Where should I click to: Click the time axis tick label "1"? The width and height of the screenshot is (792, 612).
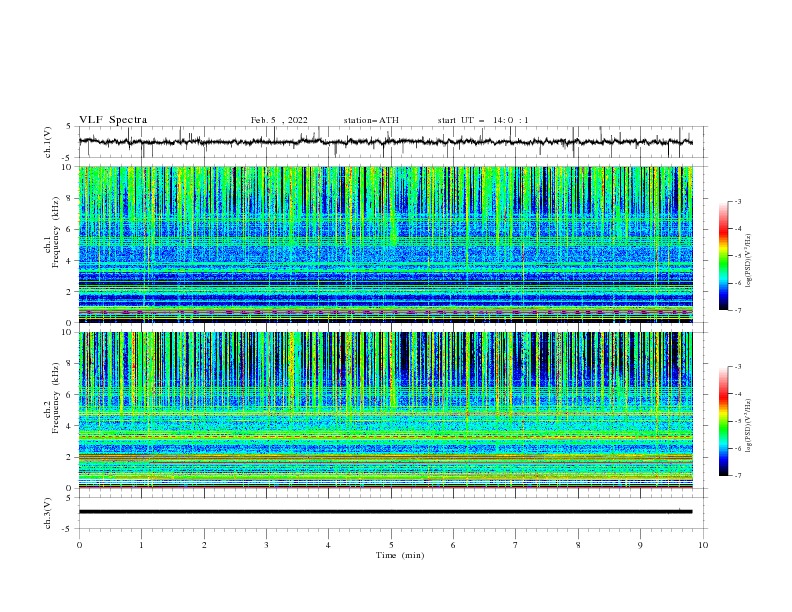pyautogui.click(x=141, y=545)
